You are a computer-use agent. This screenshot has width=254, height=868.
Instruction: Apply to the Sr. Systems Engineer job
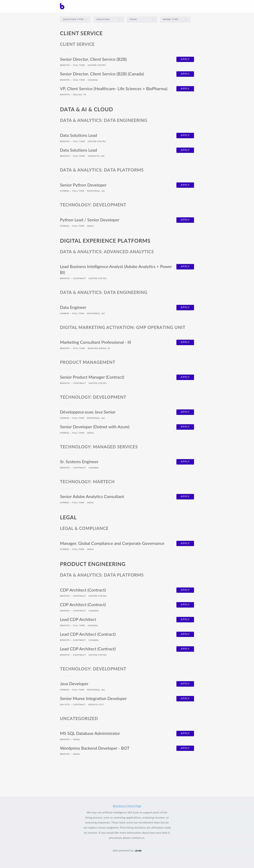(x=185, y=462)
